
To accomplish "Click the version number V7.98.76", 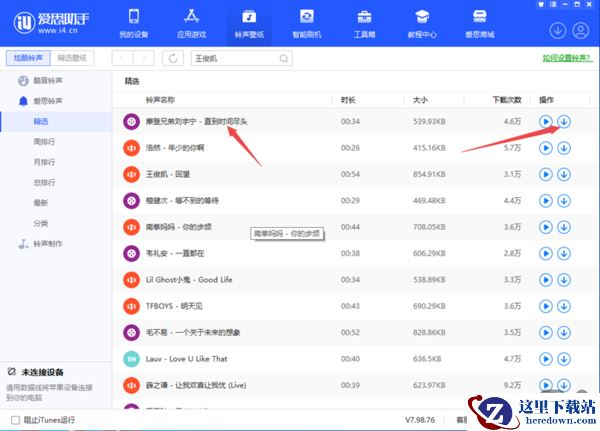I will coord(420,420).
